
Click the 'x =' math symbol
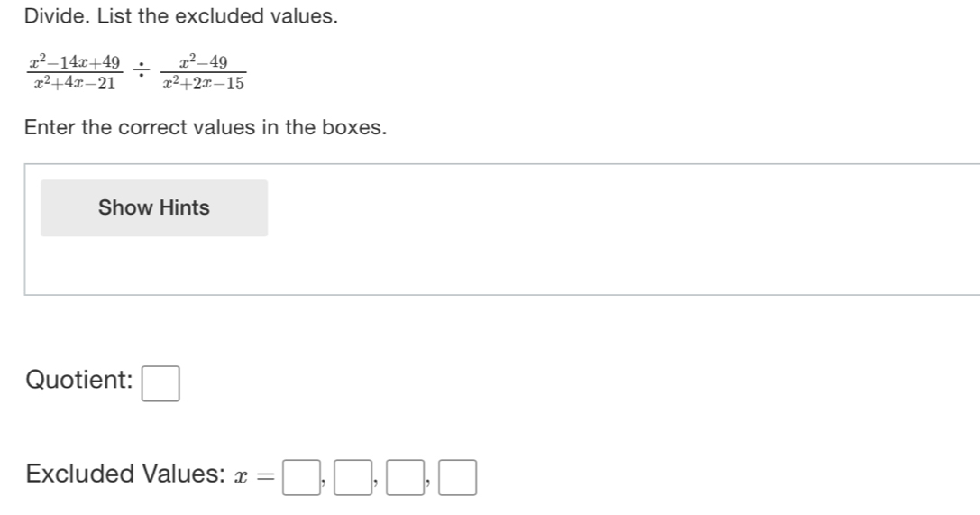254,476
